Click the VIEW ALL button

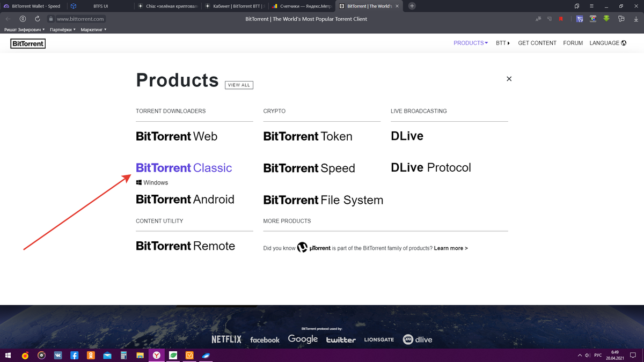238,85
